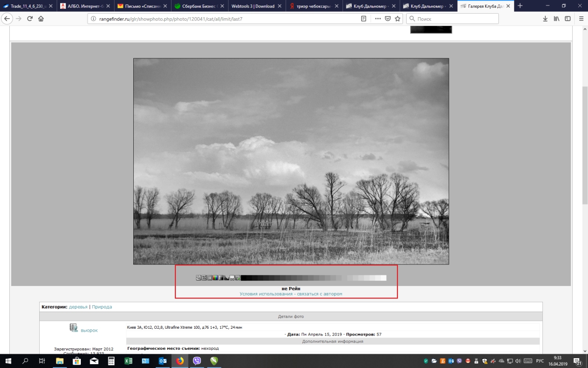Screen dimensions: 588x368
Task: Open the 'деревья' category link
Action: click(x=78, y=307)
